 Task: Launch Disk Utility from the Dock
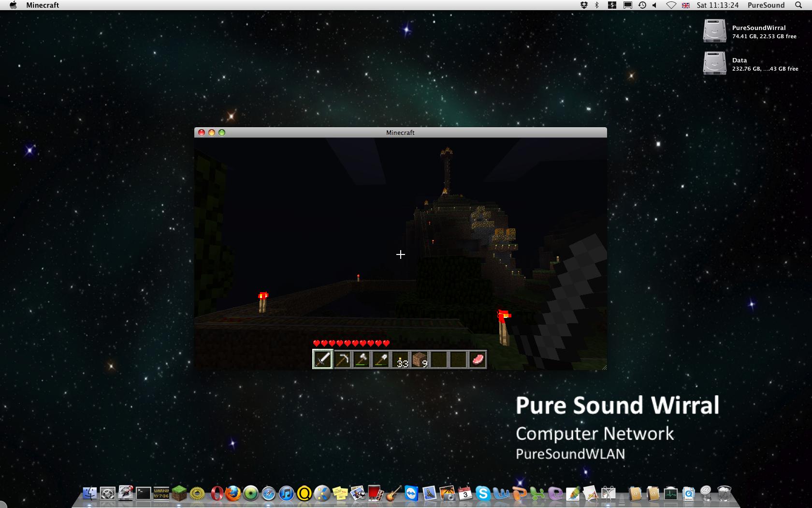point(126,493)
